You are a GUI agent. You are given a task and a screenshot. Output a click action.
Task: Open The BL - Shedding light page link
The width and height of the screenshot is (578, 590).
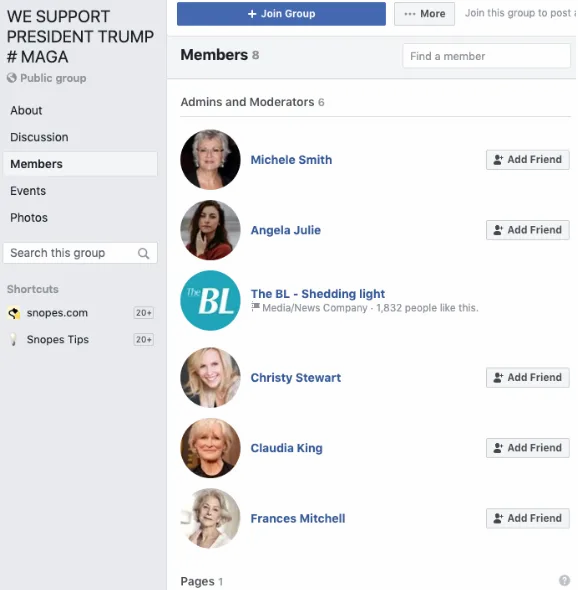click(318, 294)
